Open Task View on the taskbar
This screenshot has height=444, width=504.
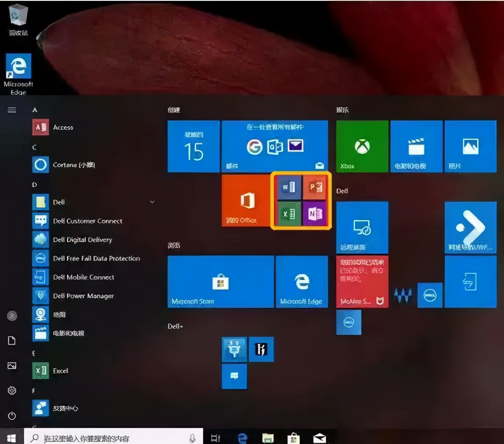216,438
